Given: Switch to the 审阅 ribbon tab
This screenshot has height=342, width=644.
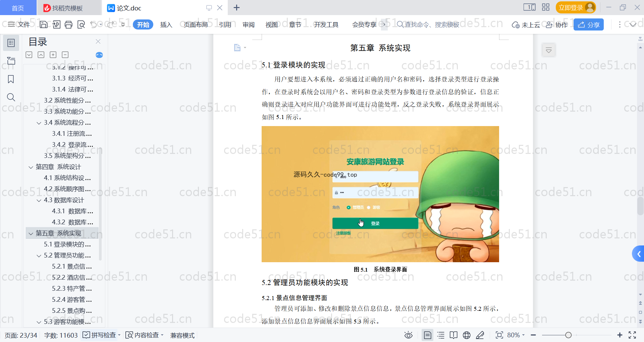Looking at the screenshot, I should click(x=249, y=24).
